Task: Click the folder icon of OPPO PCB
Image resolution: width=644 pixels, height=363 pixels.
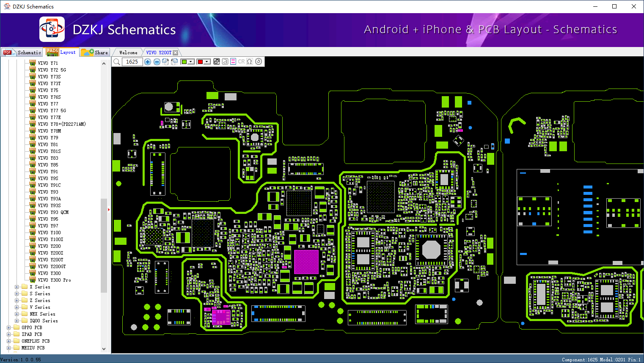Action: click(17, 327)
